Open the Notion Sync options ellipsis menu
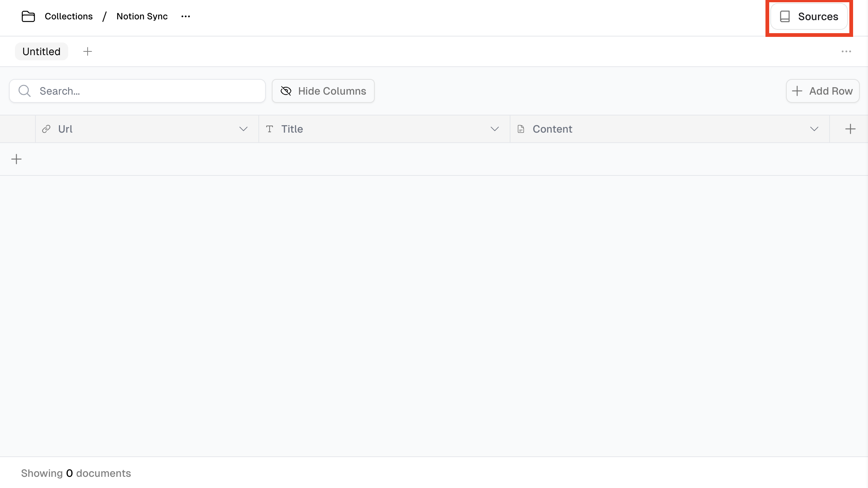 point(186,16)
